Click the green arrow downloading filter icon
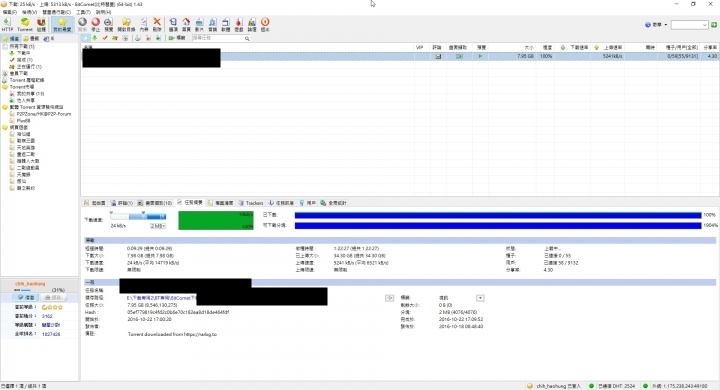The height and width of the screenshot is (390, 720). click(x=95, y=38)
